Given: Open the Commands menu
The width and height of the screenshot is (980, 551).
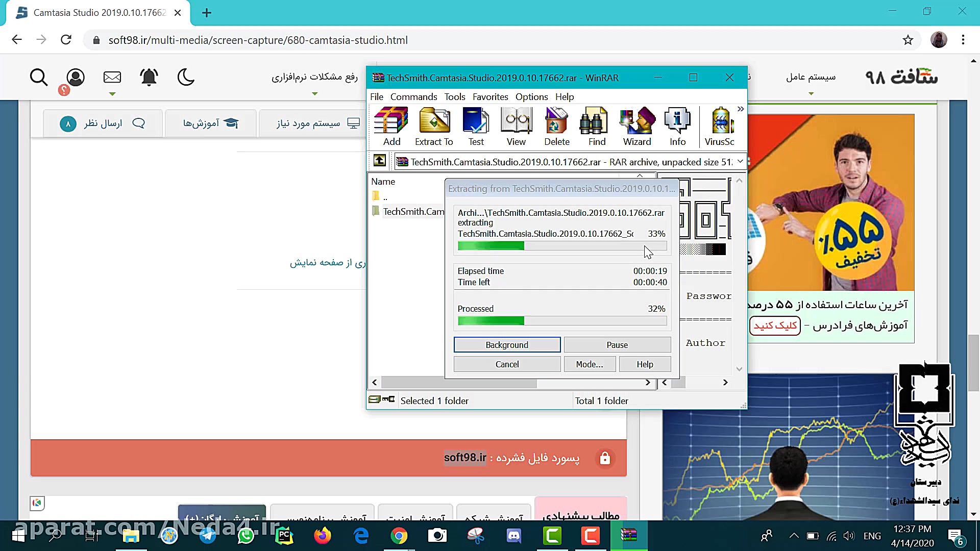Looking at the screenshot, I should pyautogui.click(x=413, y=97).
